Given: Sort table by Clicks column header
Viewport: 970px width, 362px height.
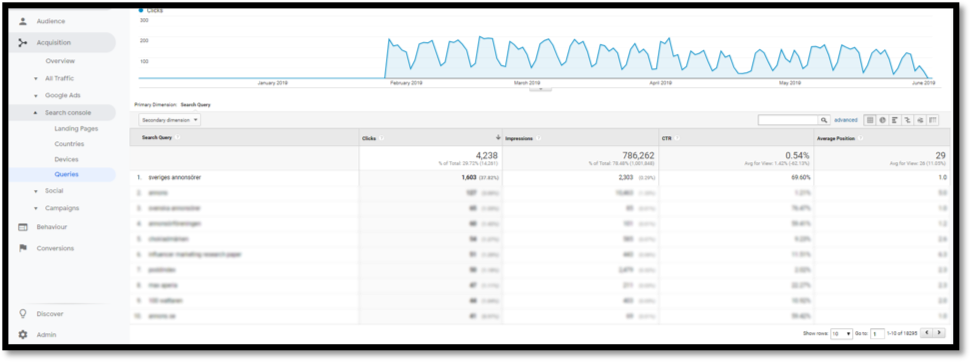Looking at the screenshot, I should pyautogui.click(x=369, y=138).
